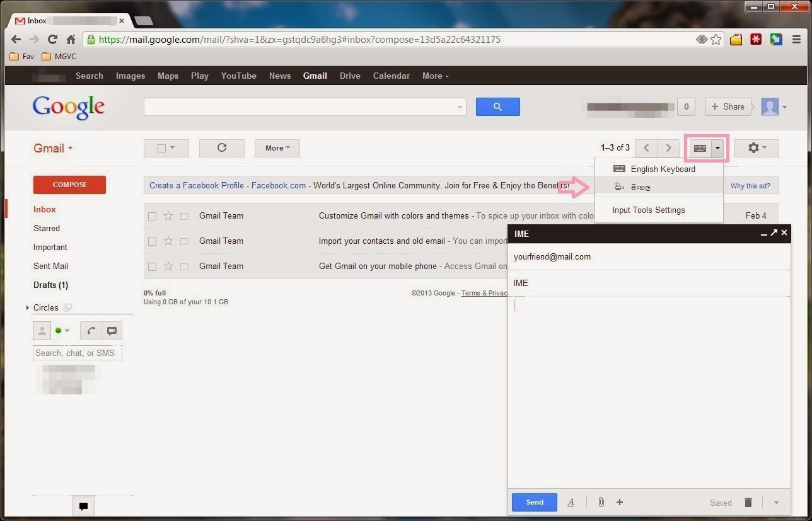Star the Customize Gmail message
Viewport: 812px width, 521px height.
point(168,215)
